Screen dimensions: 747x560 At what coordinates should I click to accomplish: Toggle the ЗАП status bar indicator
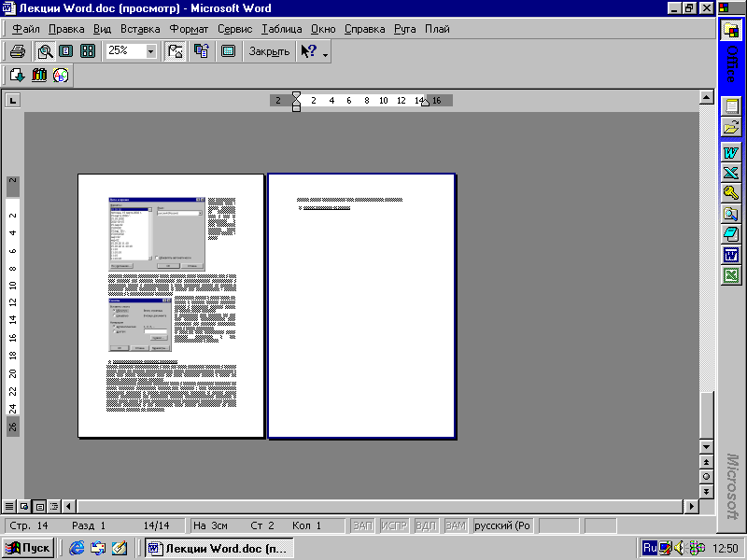(x=362, y=525)
